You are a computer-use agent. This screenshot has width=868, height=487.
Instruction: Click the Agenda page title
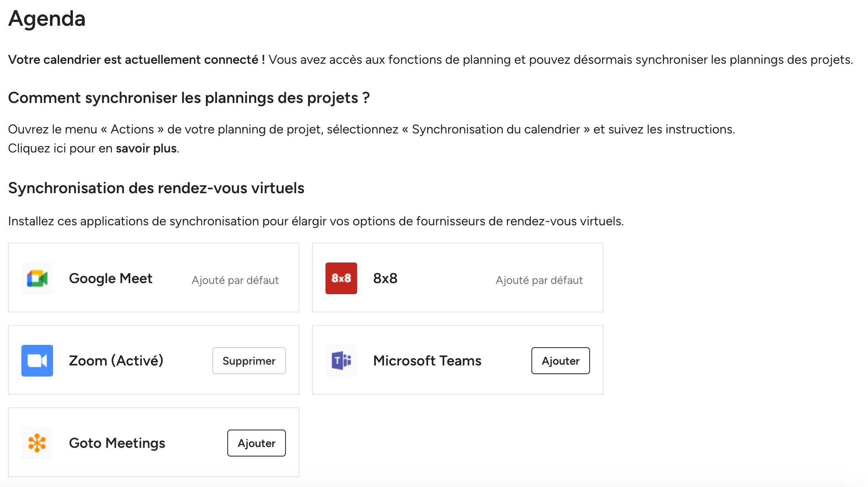click(x=47, y=19)
